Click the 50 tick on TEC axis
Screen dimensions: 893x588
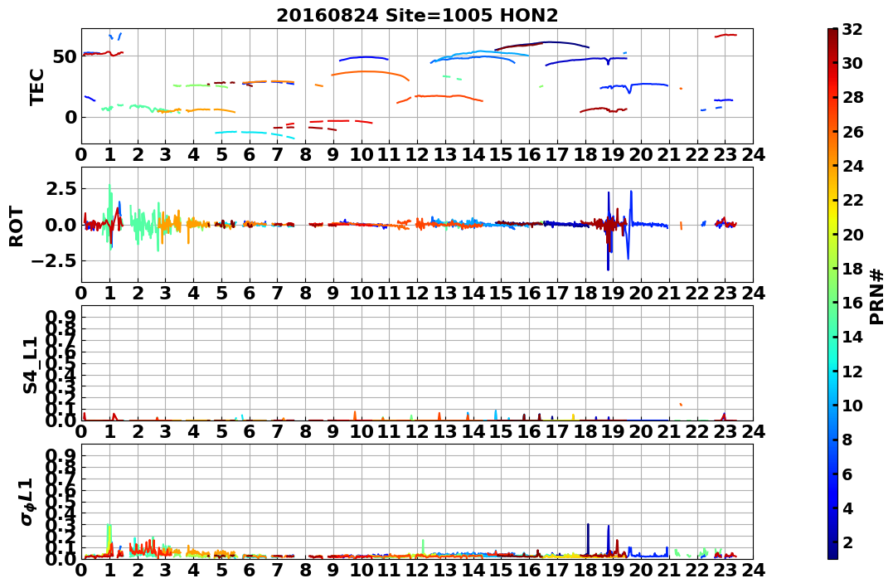click(x=65, y=56)
